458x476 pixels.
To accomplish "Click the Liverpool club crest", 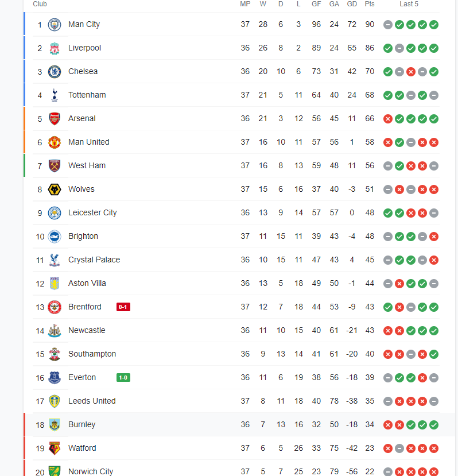I will point(55,48).
